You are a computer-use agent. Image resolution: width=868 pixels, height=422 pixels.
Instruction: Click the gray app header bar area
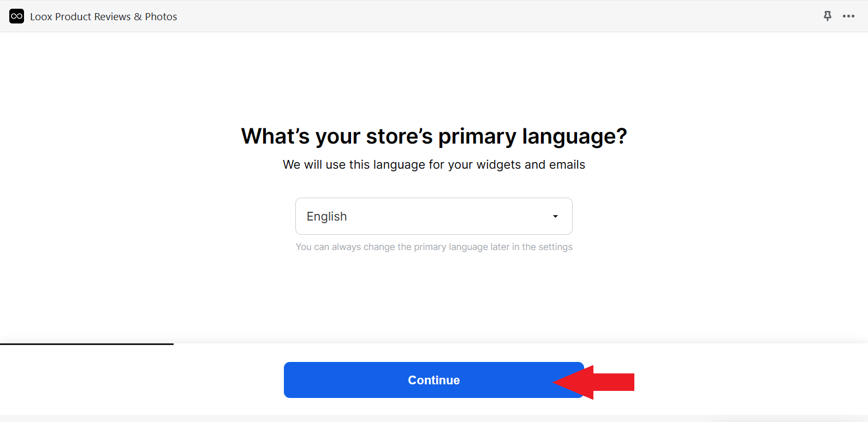(x=491, y=16)
